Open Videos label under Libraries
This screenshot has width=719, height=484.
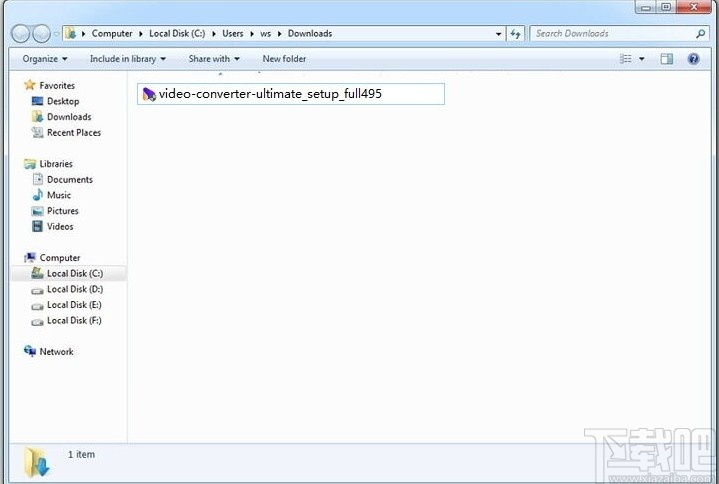60,226
